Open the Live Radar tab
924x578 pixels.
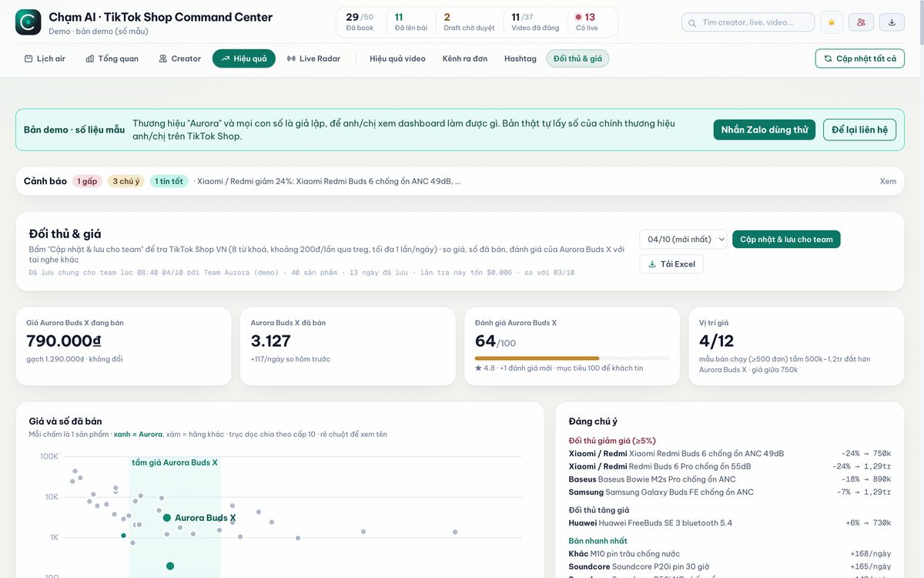[x=313, y=59]
